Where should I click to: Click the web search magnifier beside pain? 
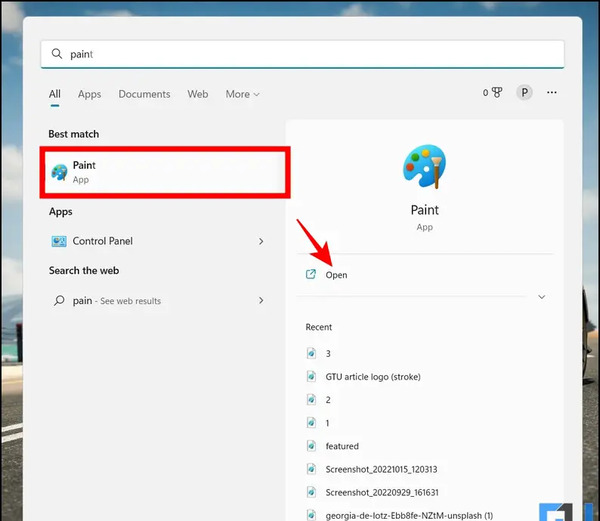tap(59, 301)
